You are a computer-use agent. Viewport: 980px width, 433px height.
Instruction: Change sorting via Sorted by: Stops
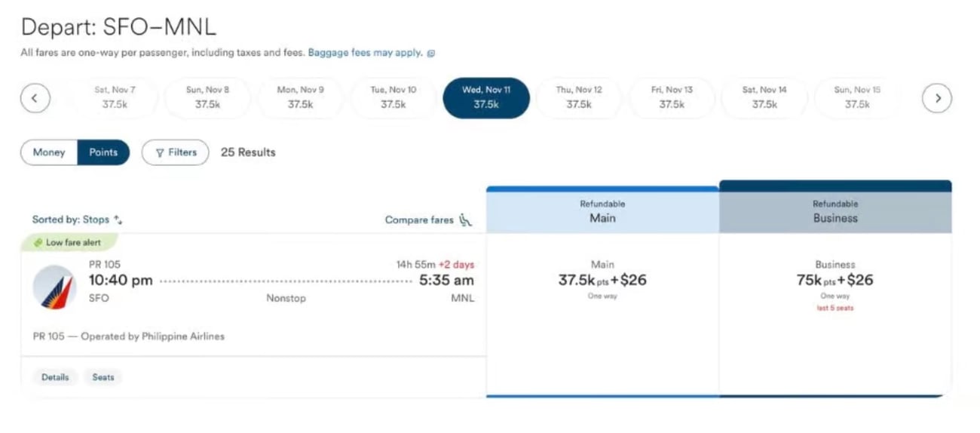click(77, 220)
